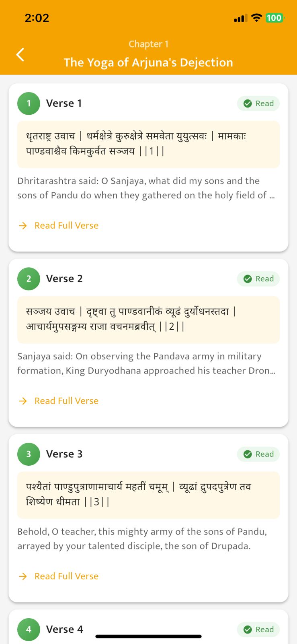Tap the green number 2 verse badge
The image size is (297, 644).
coord(29,279)
